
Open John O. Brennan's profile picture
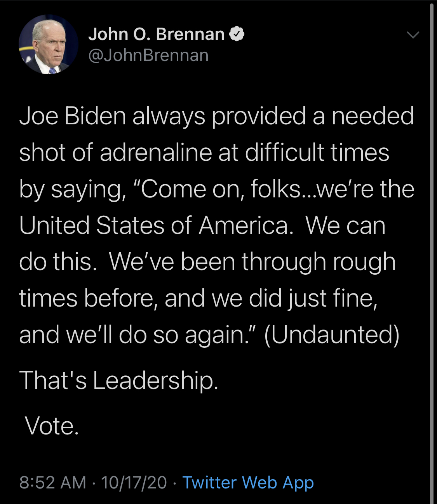[x=49, y=44]
